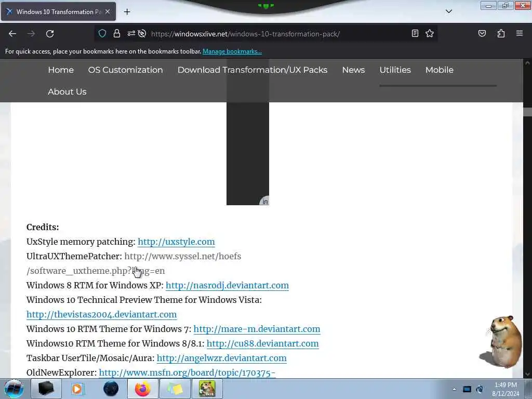The height and width of the screenshot is (399, 532).
Task: Open the Windows Start orb
Action: (x=14, y=389)
